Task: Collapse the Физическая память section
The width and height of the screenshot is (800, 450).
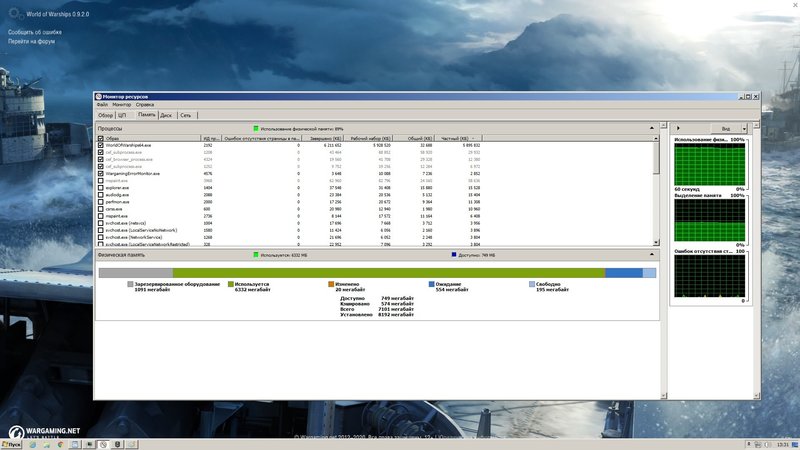Action: click(652, 254)
